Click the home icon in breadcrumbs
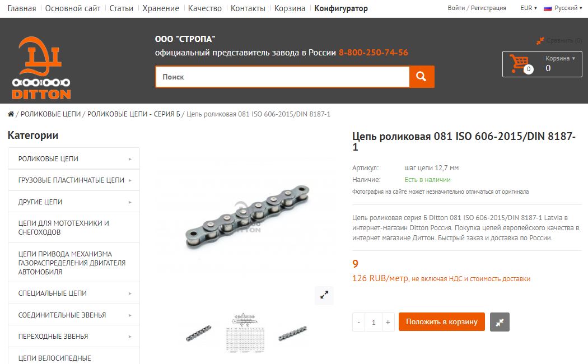 click(11, 114)
